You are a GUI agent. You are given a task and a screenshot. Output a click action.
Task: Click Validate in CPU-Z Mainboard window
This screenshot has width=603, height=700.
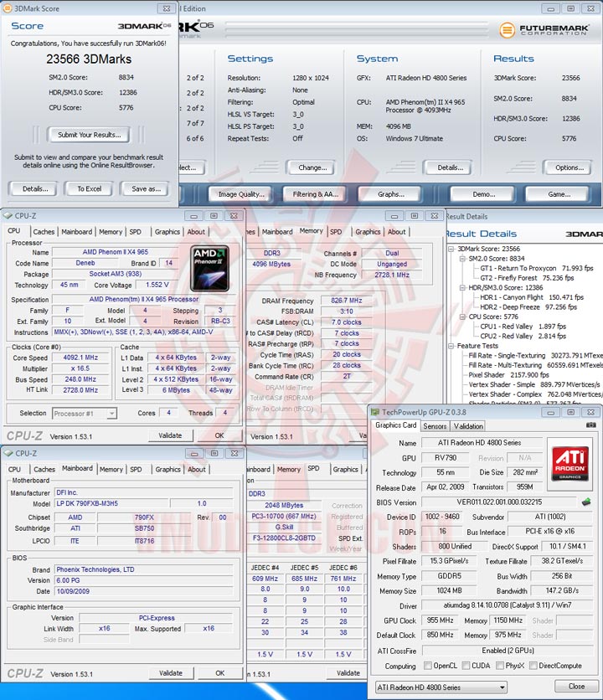click(171, 672)
